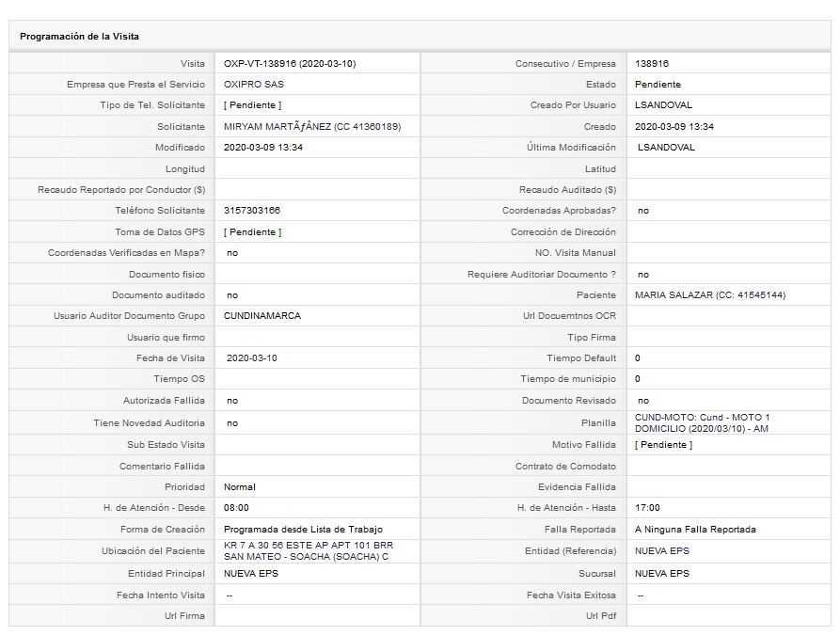Select solicitante MIRYAM MARTÍNEZ value
Viewport: 840px width, 635px height.
312,126
